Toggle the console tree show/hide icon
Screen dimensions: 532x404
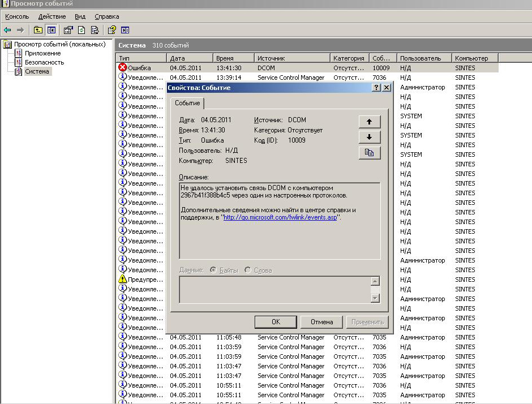tap(52, 30)
